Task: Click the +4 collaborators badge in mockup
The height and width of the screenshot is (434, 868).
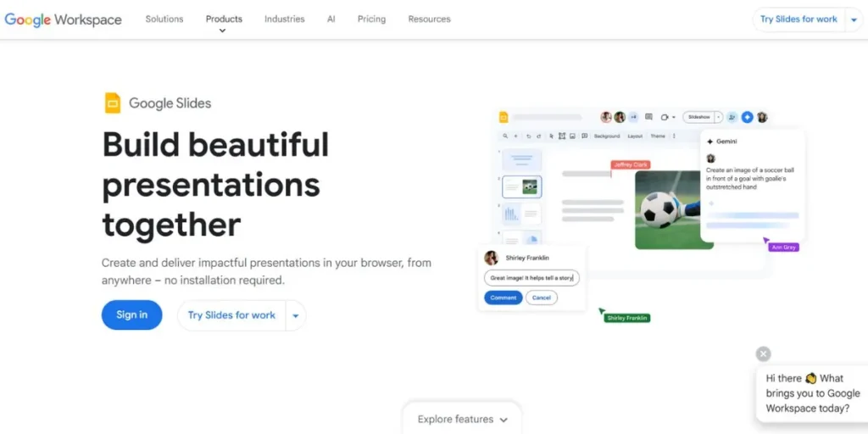Action: pos(633,117)
